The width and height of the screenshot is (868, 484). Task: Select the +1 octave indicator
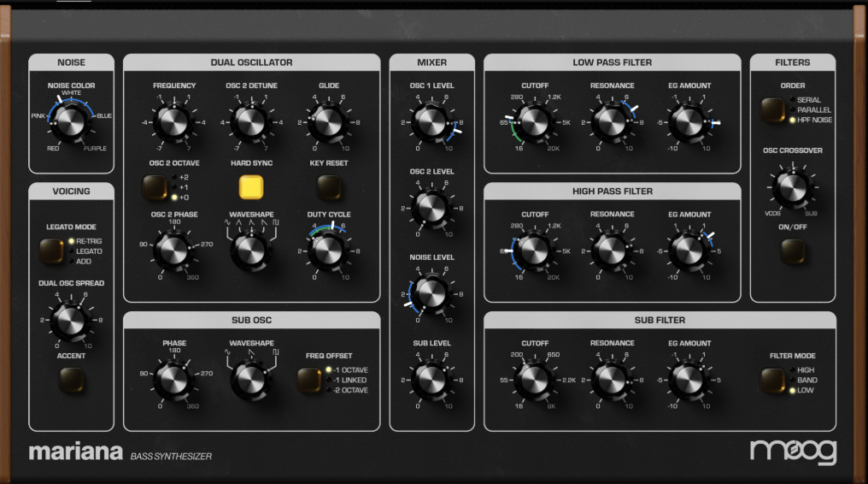coord(180,187)
